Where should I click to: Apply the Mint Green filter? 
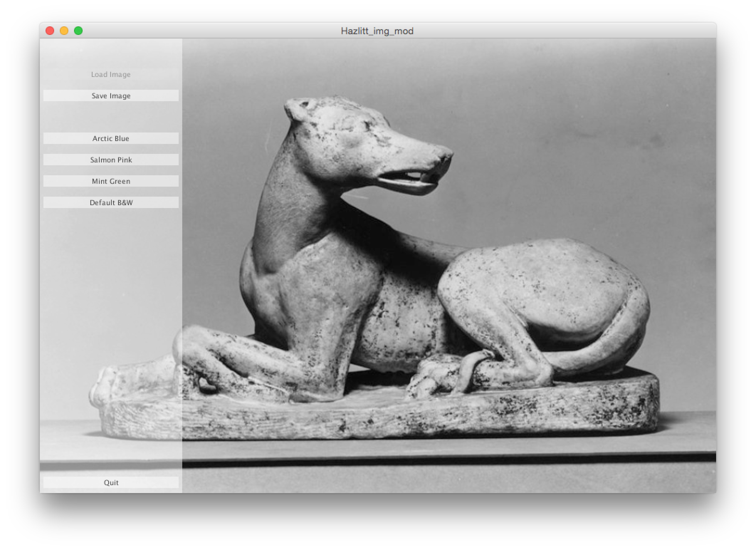pos(111,181)
